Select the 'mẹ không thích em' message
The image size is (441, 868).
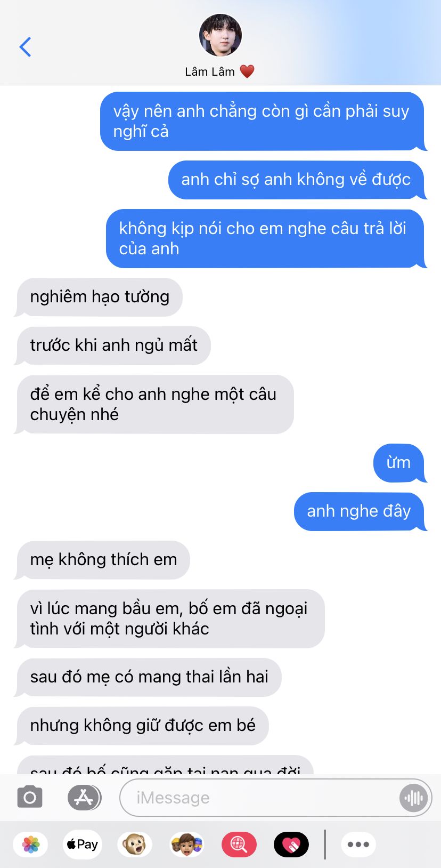(103, 560)
